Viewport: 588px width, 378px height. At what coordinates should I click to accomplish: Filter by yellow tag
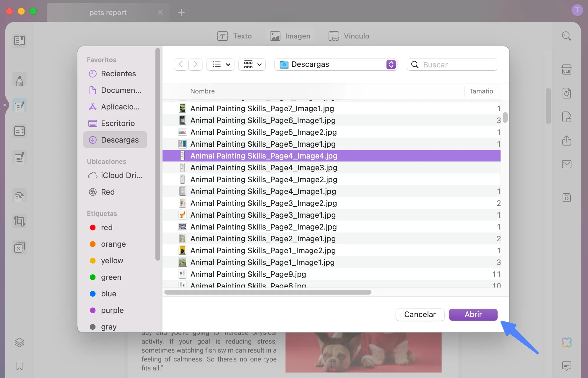115,261
